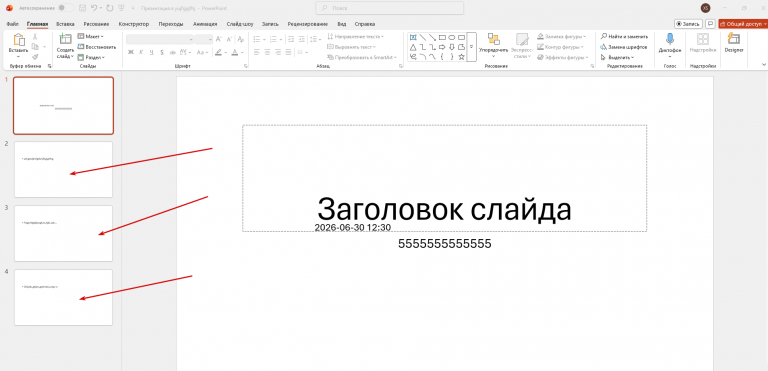This screenshot has width=768, height=371.
Task: Toggle Strikethrough formatting
Action: pos(172,52)
